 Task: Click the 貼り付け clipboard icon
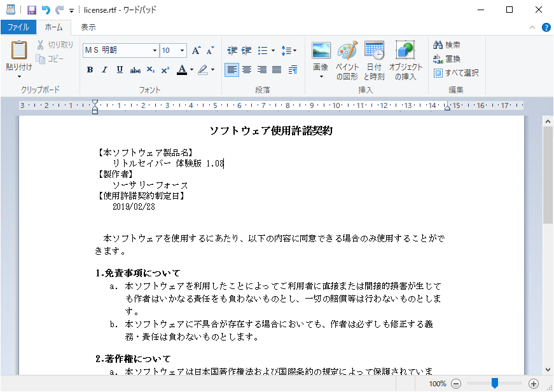click(18, 50)
